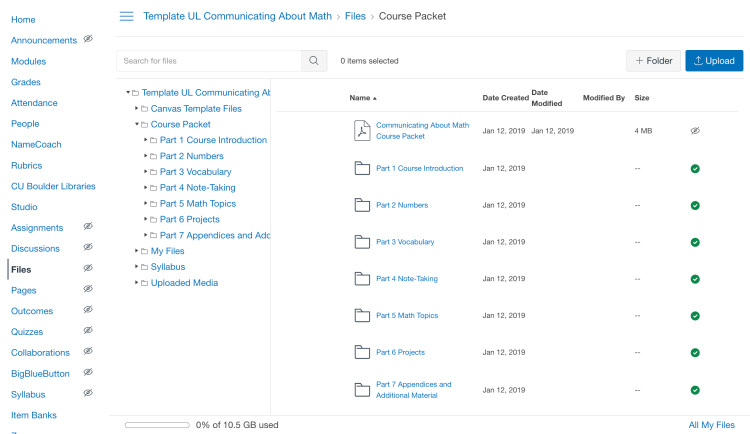Expand the Canvas Template Files tree folder
Viewport: 750px width, 434px height.
[136, 108]
